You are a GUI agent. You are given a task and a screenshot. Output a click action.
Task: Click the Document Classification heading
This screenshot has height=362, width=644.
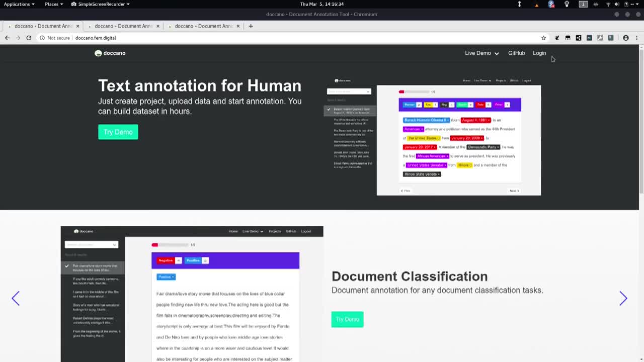coord(410,276)
